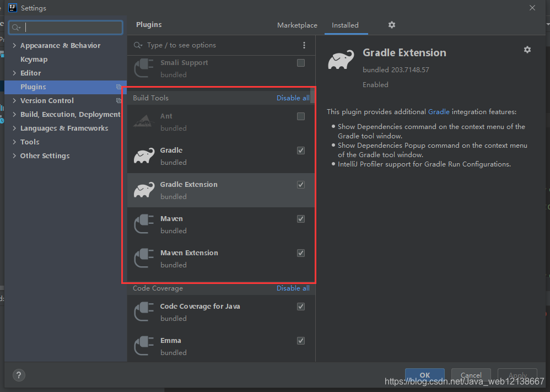The image size is (550, 392).
Task: Expand the Version Control chevron
Action: click(14, 101)
